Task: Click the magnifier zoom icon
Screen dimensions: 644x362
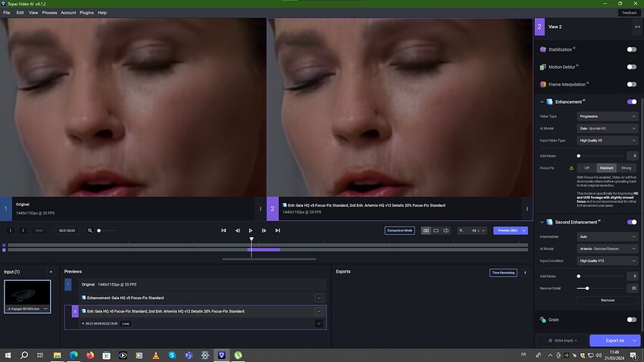Action: [90, 230]
